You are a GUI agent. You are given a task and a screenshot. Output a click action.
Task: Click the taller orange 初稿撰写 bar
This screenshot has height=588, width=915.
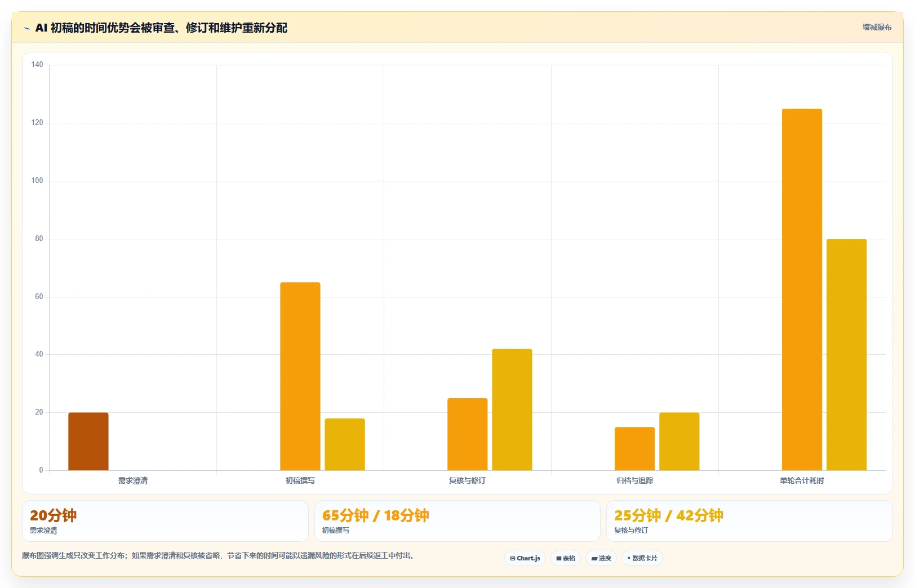pos(300,376)
